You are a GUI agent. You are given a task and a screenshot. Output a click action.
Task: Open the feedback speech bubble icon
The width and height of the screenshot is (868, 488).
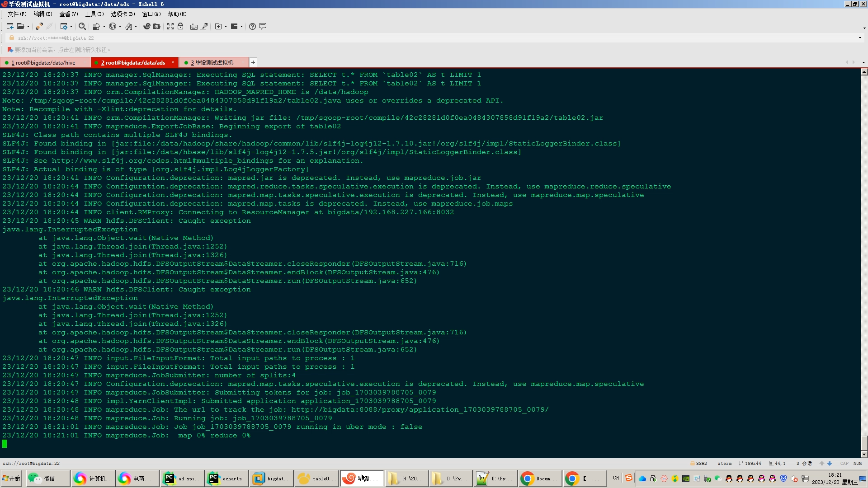pos(263,26)
